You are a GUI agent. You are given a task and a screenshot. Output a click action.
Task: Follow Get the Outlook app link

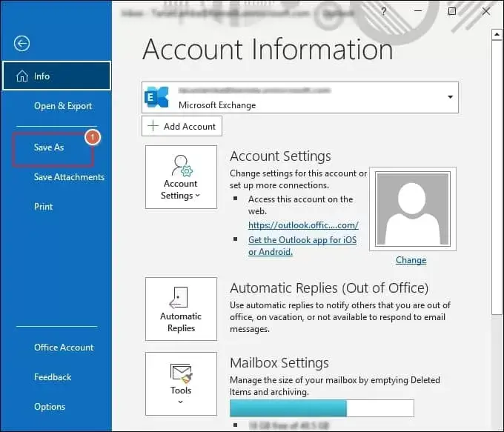(302, 246)
